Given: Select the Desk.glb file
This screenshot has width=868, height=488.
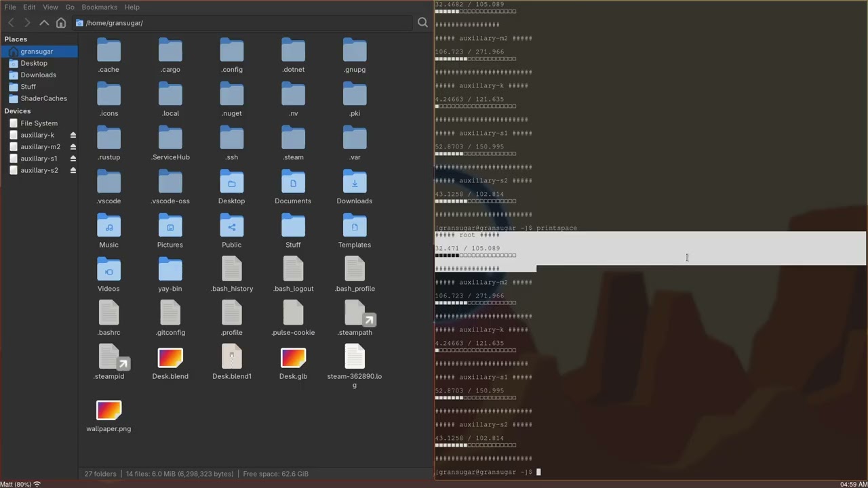Looking at the screenshot, I should click(x=293, y=358).
